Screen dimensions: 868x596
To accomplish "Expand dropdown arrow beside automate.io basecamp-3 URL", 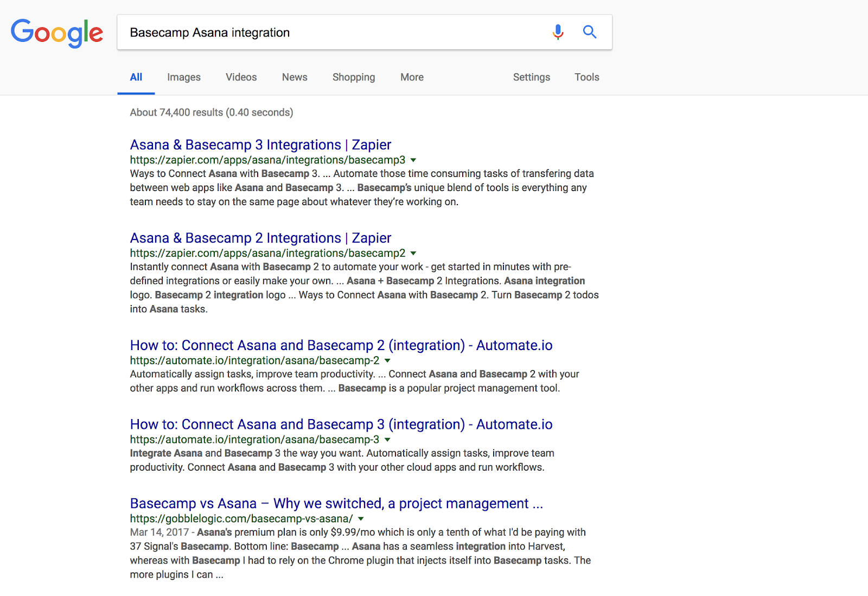I will click(387, 440).
